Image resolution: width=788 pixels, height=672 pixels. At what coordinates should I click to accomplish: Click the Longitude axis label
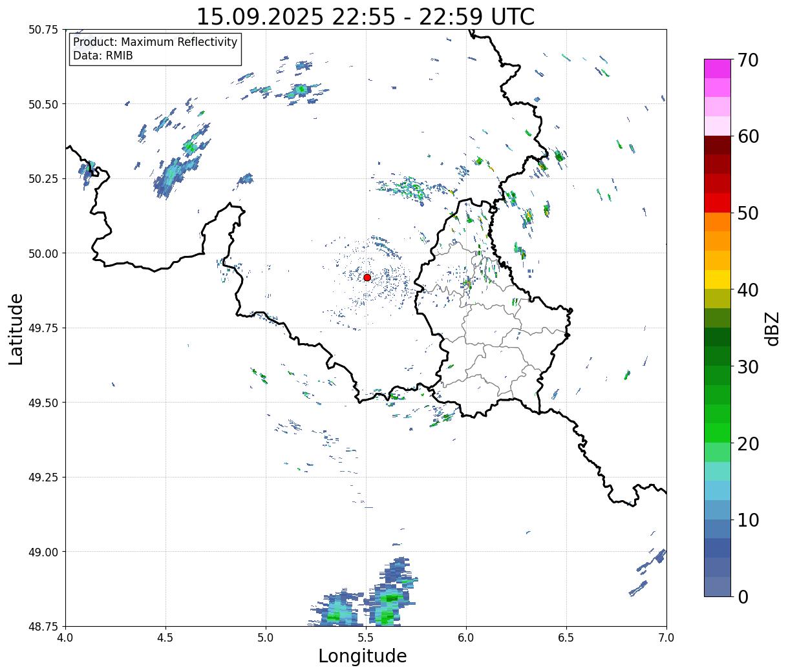(363, 656)
